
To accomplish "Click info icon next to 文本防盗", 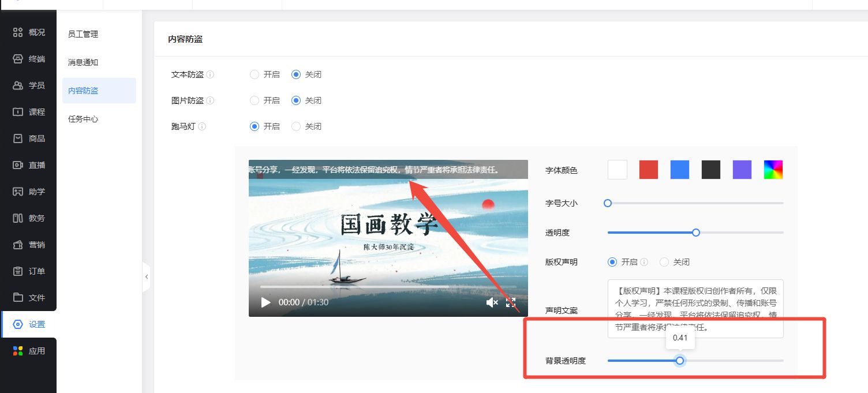I will coord(210,74).
